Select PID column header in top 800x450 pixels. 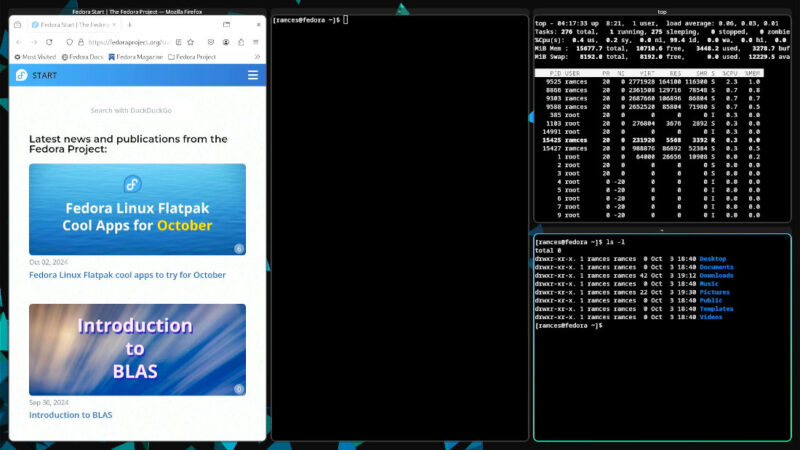point(555,73)
